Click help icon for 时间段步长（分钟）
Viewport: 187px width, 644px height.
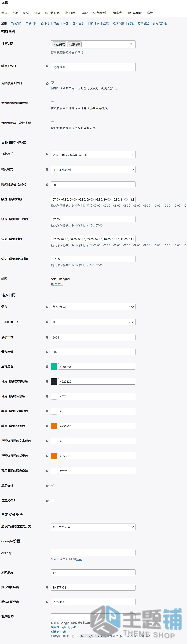47,185
